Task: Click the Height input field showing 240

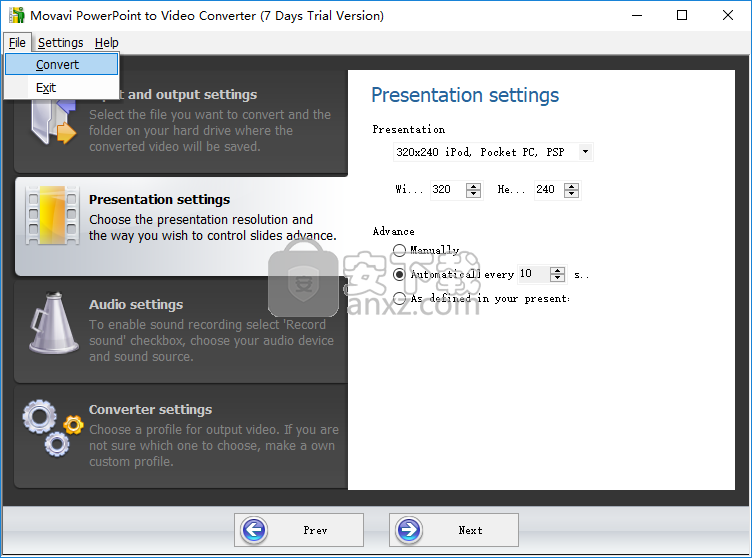Action: pos(548,190)
